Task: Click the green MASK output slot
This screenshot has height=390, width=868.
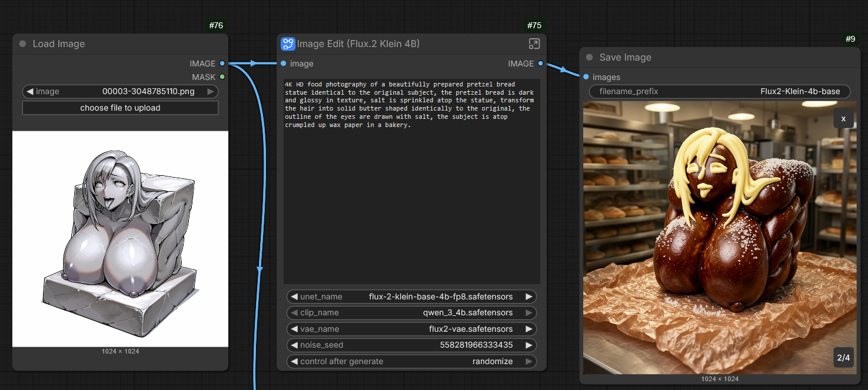Action: [222, 77]
